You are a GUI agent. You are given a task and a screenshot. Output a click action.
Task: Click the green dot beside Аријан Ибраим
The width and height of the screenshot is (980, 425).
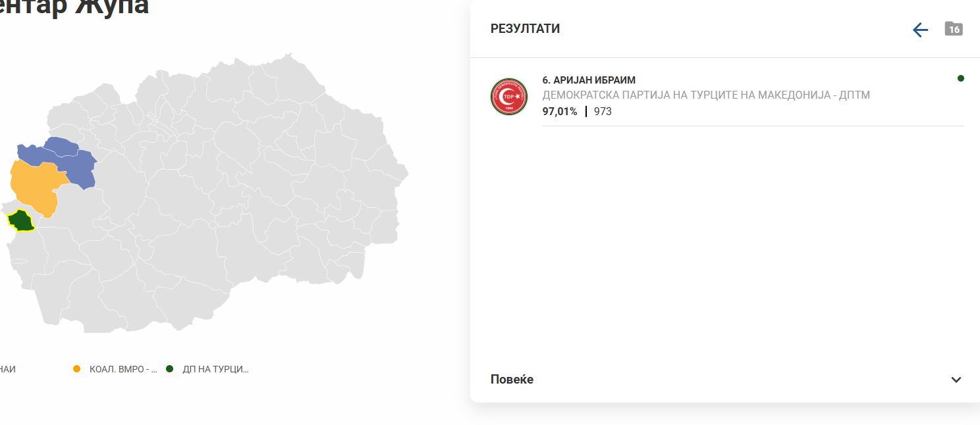tap(961, 78)
